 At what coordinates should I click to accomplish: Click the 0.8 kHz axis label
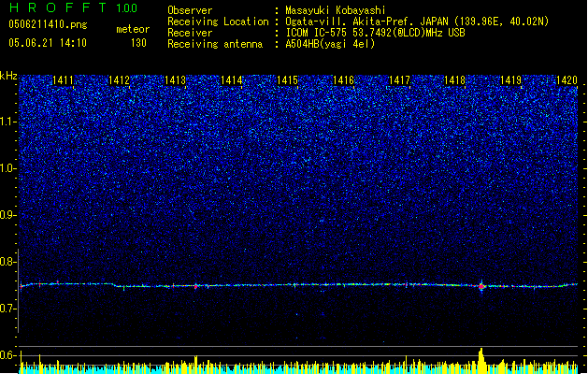pyautogui.click(x=8, y=262)
